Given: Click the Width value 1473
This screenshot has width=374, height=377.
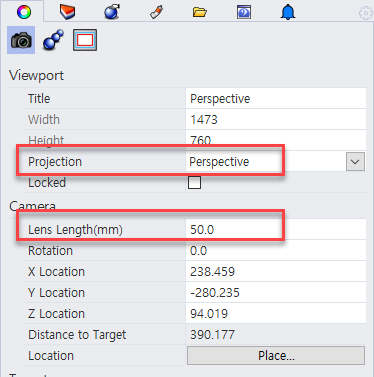Looking at the screenshot, I should click(x=204, y=120).
